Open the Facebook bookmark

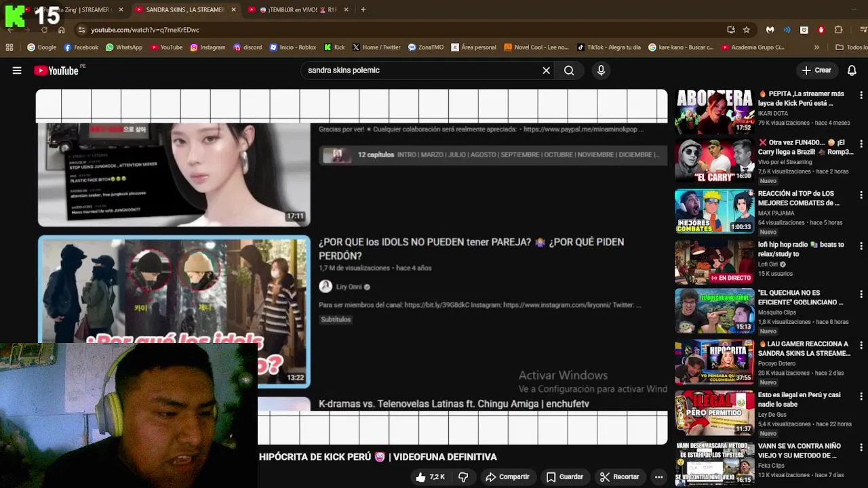click(x=81, y=47)
